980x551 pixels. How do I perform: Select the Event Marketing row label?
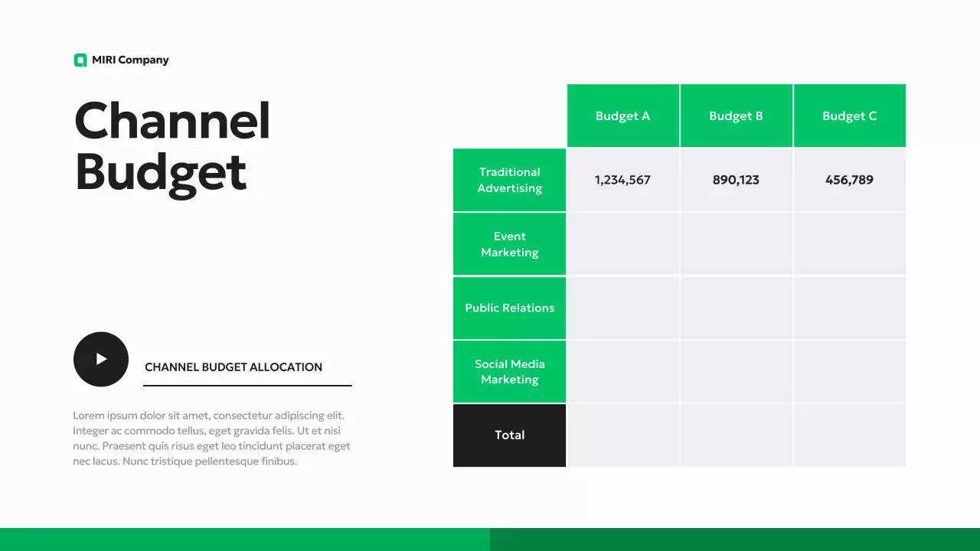pos(509,244)
